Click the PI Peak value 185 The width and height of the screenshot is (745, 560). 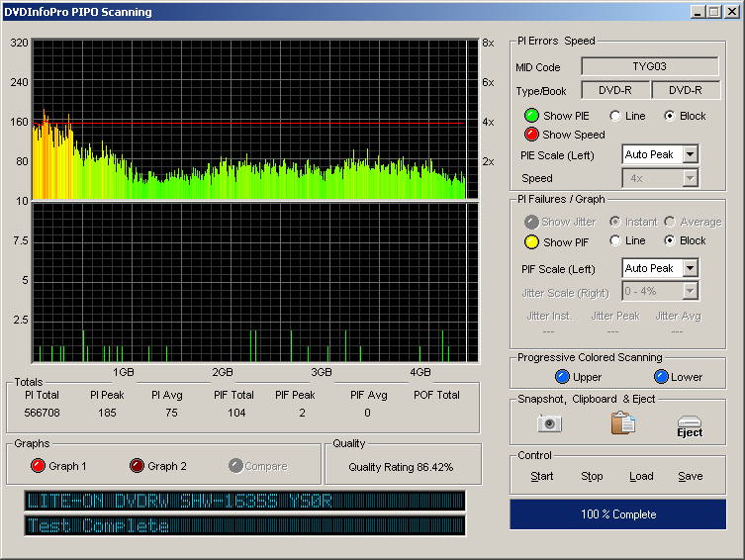pos(107,413)
